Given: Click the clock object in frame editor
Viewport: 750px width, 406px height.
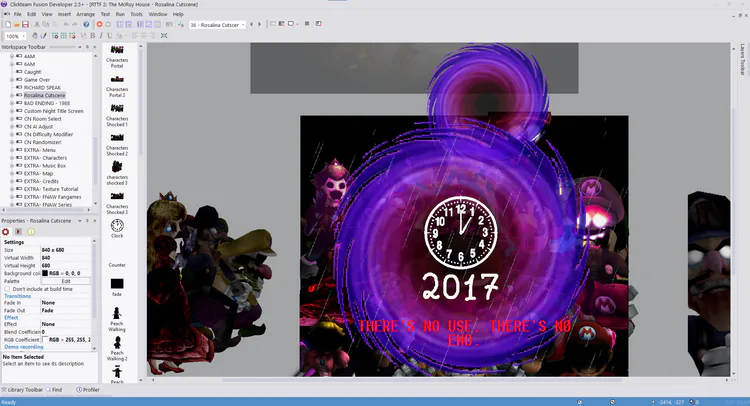Looking at the screenshot, I should [x=461, y=232].
